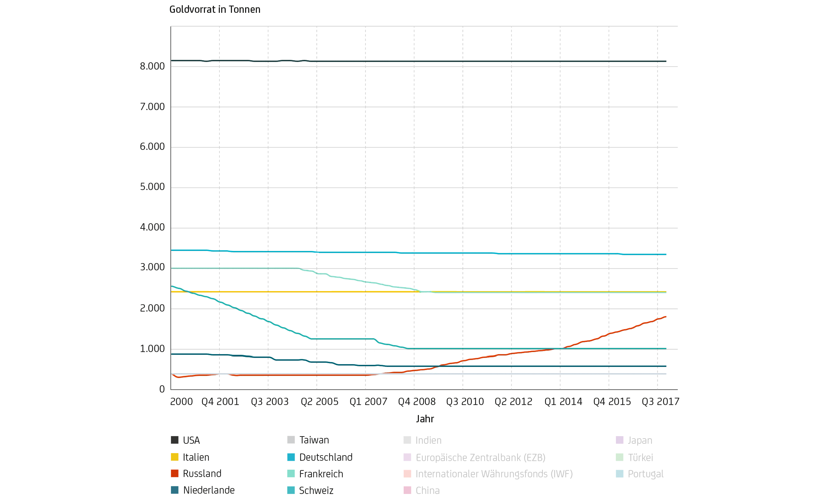This screenshot has width=817, height=504.
Task: Enable the China legend swatch
Action: click(x=407, y=490)
